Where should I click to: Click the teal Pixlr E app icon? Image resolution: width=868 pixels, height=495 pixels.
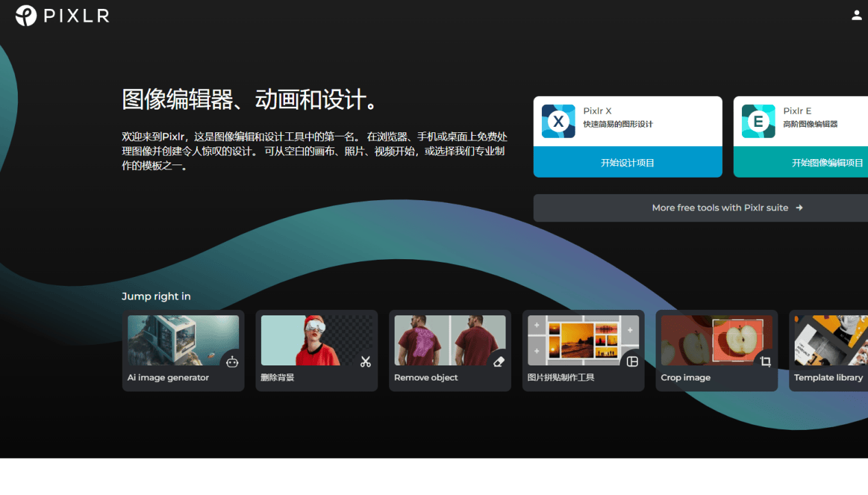pos(757,121)
